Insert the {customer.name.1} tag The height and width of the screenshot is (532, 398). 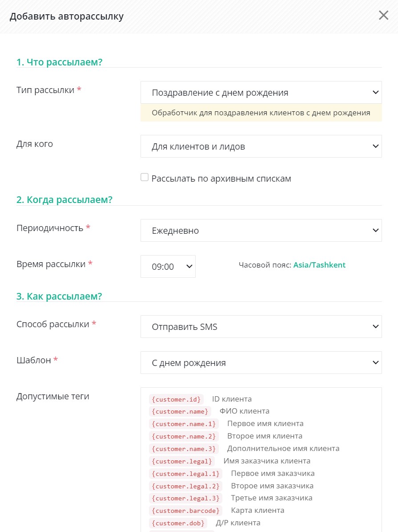(184, 424)
